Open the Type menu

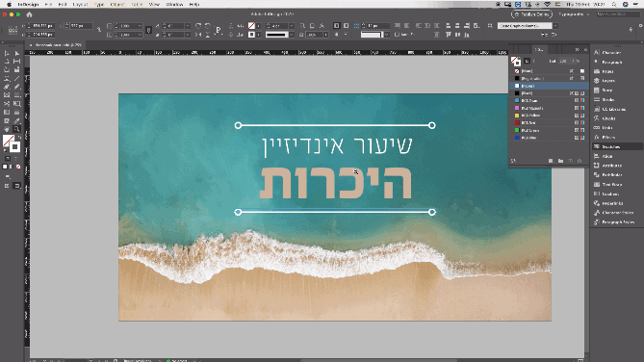[99, 4]
